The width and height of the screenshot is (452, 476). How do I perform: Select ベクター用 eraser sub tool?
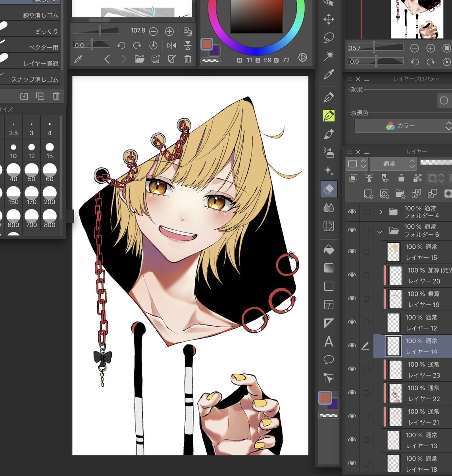click(x=30, y=47)
